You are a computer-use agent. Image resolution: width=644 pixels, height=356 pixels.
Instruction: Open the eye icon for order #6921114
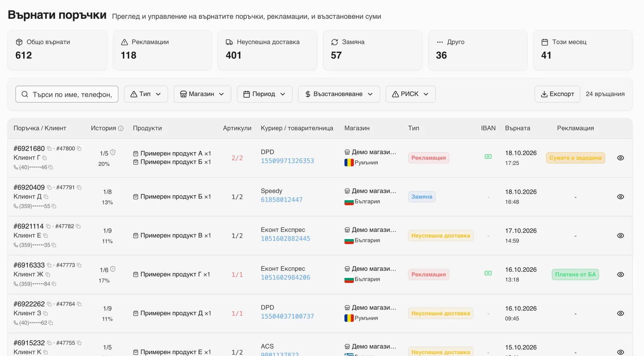(621, 236)
